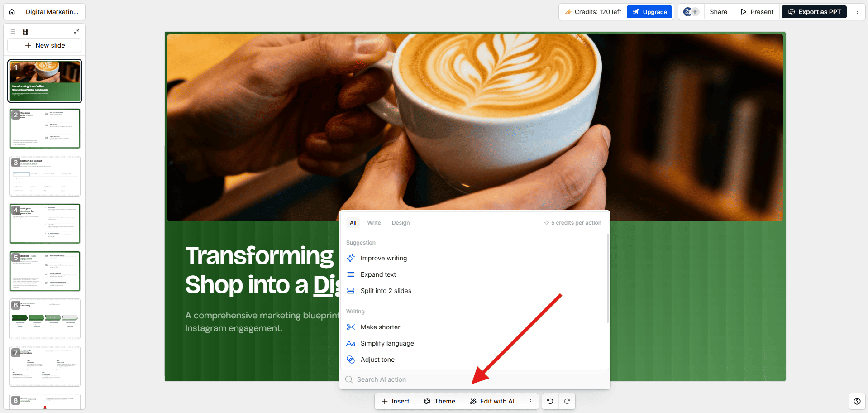Switch to the Design tab

pos(401,223)
